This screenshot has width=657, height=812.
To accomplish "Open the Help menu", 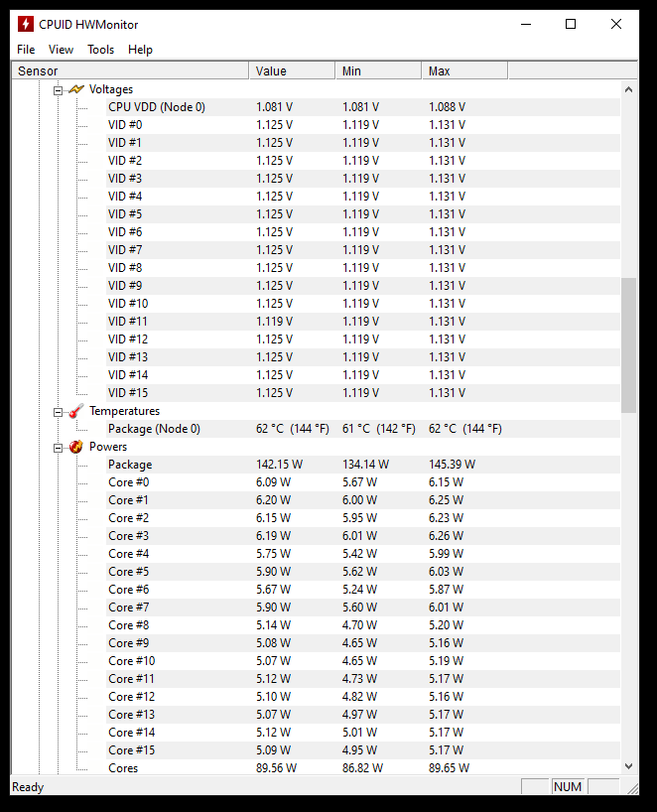I will click(x=140, y=50).
